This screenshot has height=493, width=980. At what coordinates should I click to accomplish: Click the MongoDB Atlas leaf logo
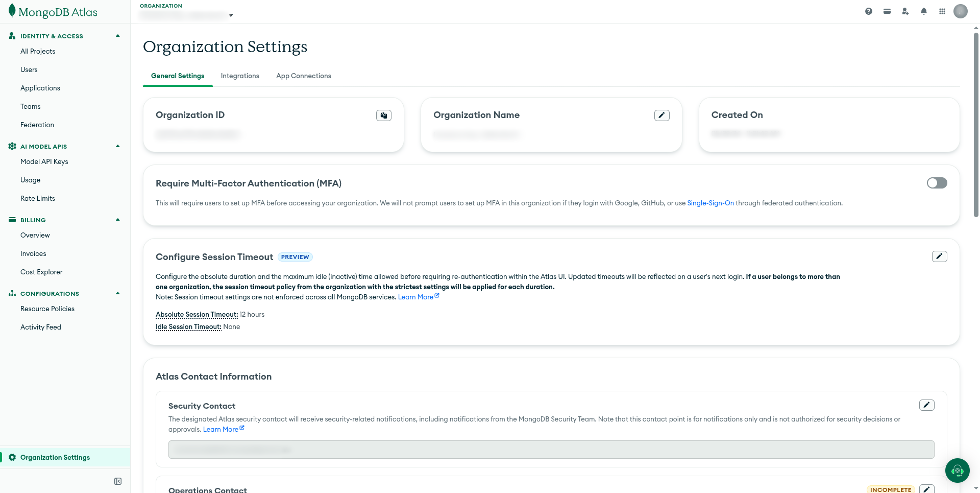click(x=12, y=11)
